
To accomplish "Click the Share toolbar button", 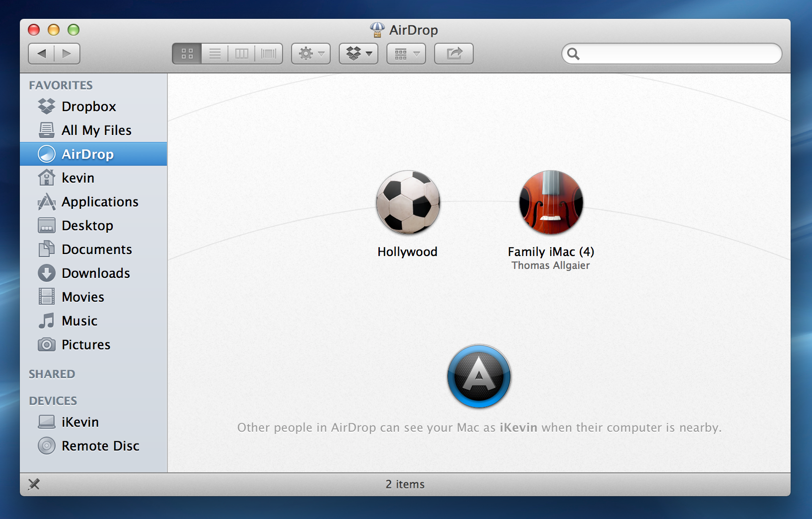I will pos(454,54).
